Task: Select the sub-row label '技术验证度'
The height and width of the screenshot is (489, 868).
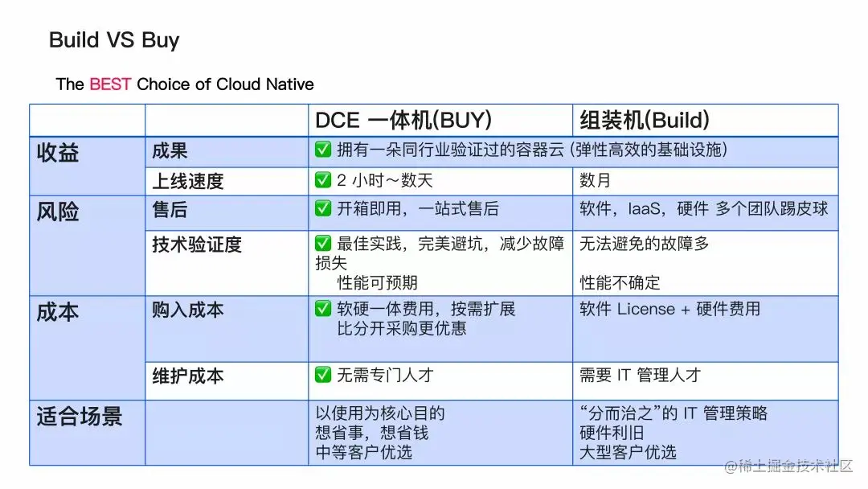Action: [x=197, y=244]
